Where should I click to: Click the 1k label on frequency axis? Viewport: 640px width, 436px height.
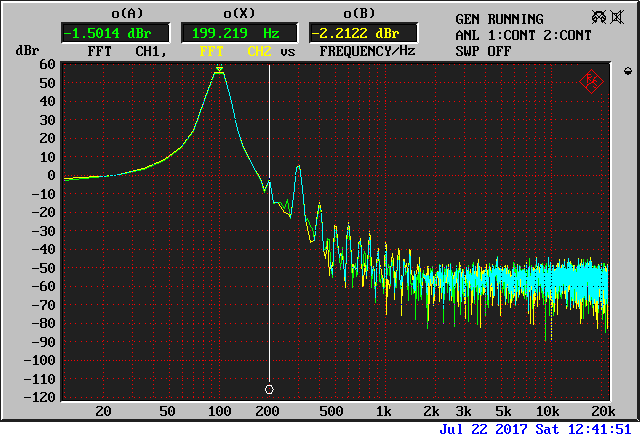[x=383, y=411]
